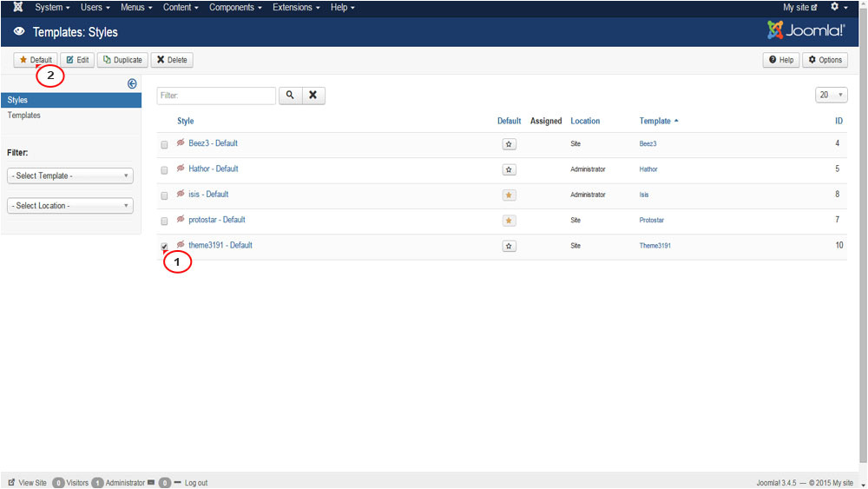Open the list limit dropdown showing 20
The width and height of the screenshot is (868, 489).
coord(831,95)
